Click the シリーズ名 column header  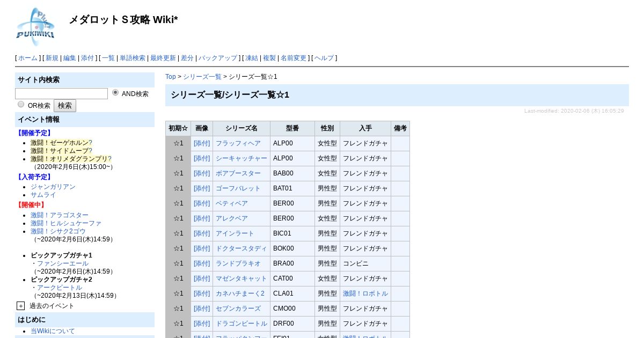pyautogui.click(x=241, y=129)
